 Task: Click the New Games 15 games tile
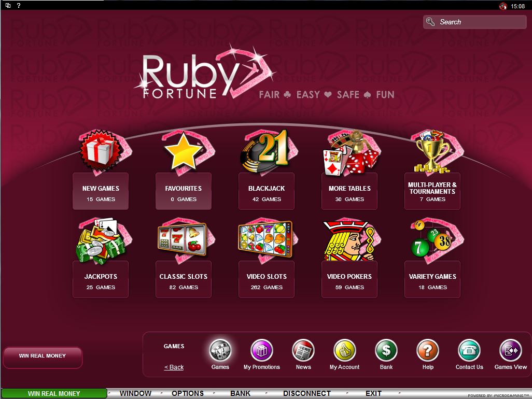click(x=101, y=191)
